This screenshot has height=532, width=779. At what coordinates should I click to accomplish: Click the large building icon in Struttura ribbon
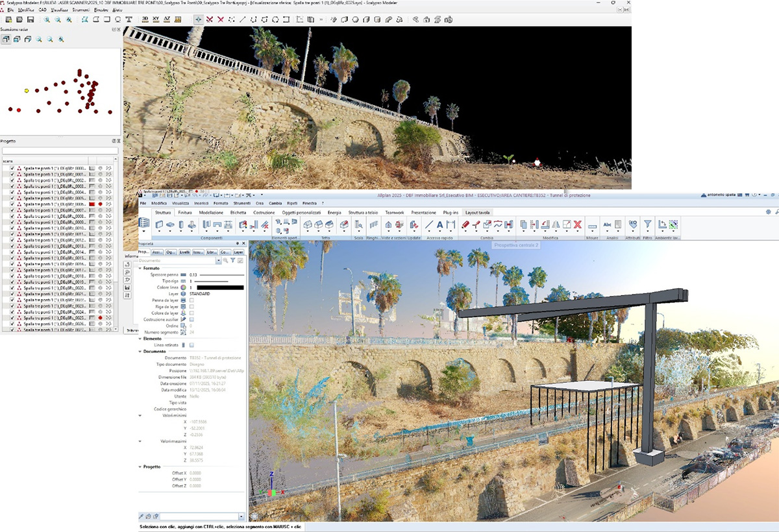coord(144,223)
